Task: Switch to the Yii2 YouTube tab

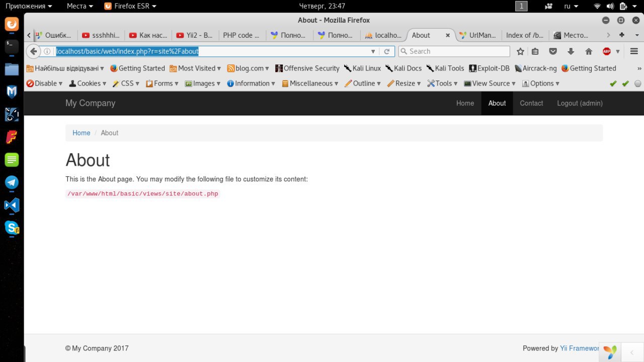Action: [x=194, y=35]
